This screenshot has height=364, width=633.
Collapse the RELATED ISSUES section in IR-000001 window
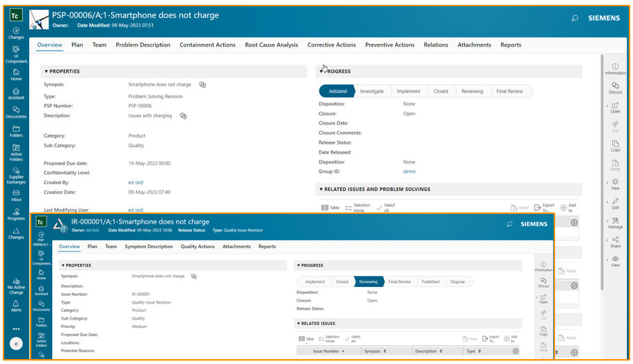(298, 323)
